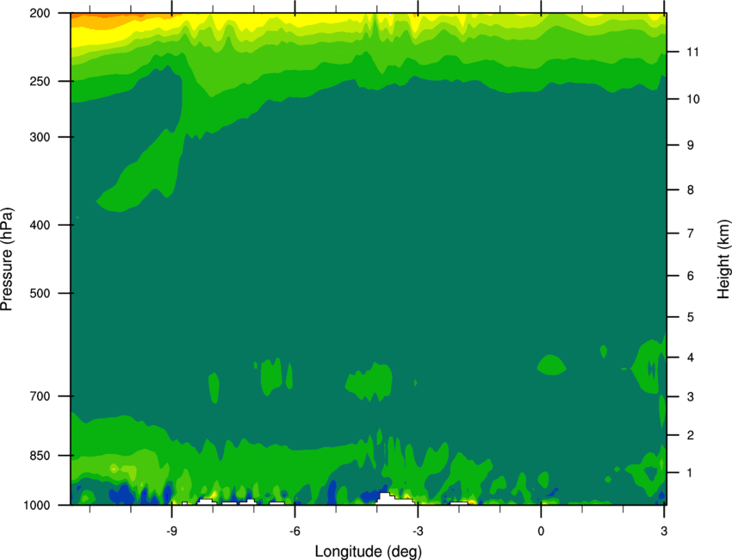Screen dimensions: 732x560
Task: Click the 1000 pressure tick label
Action: [37, 505]
